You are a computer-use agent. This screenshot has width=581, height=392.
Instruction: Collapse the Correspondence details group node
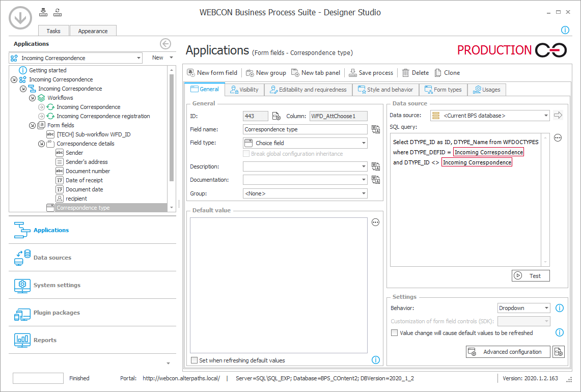click(x=41, y=144)
